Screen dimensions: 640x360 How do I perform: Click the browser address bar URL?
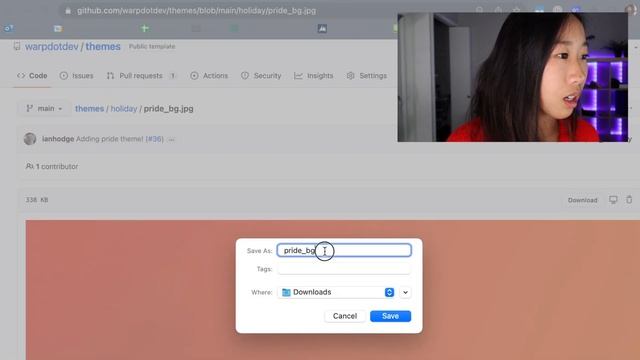pyautogui.click(x=196, y=11)
